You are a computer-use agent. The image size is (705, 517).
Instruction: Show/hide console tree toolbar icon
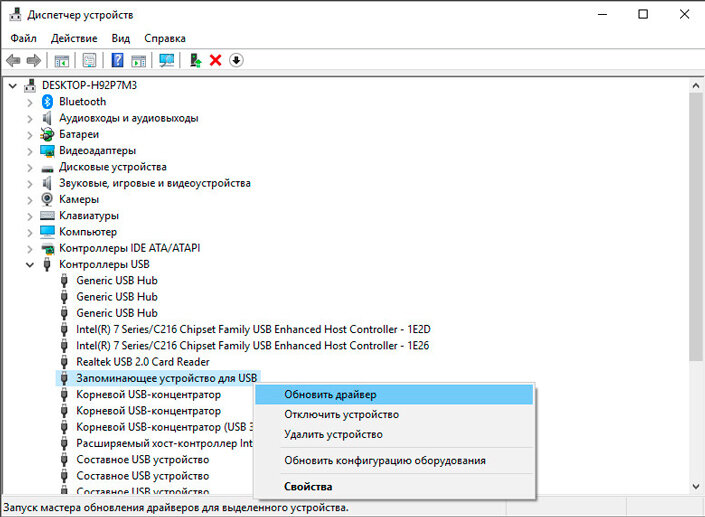pyautogui.click(x=62, y=60)
